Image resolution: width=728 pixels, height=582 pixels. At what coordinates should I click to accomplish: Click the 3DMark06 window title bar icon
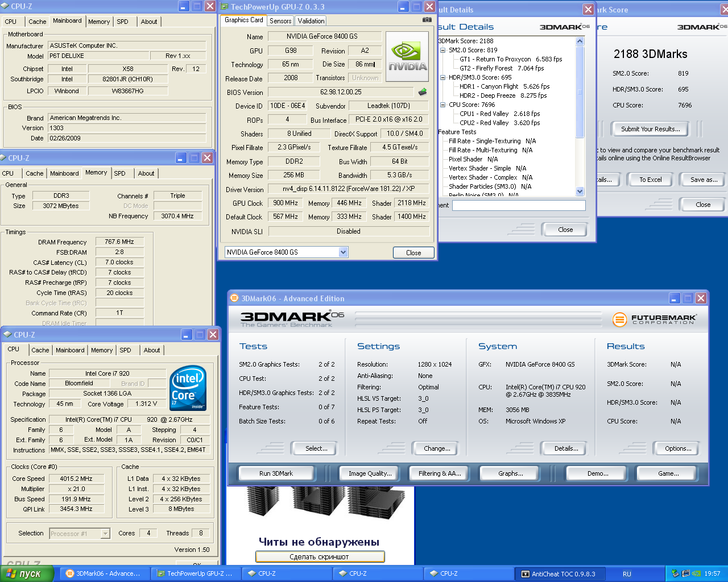(234, 298)
